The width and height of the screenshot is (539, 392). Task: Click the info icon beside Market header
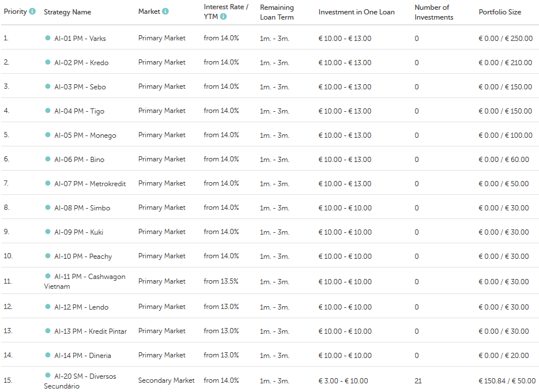coord(165,12)
